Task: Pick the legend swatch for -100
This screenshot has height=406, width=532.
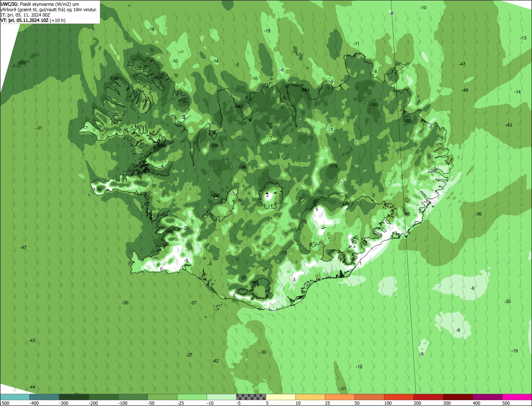Action: [133, 397]
